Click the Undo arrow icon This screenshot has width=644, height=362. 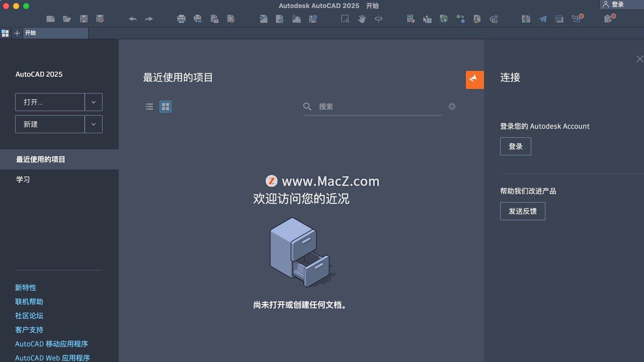132,19
